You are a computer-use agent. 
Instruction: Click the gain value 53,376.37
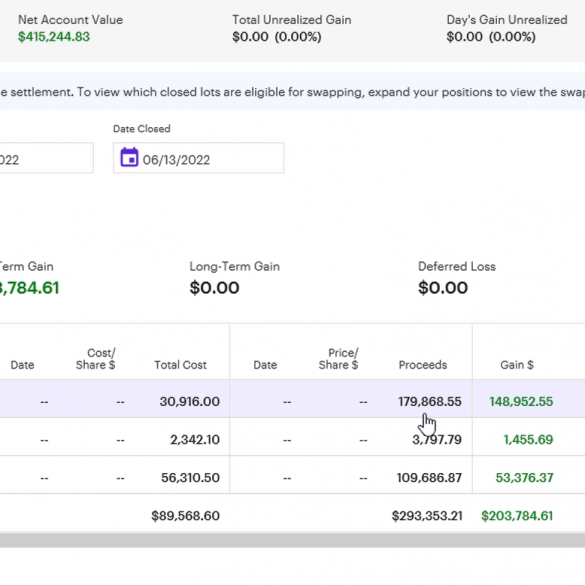coord(524,478)
